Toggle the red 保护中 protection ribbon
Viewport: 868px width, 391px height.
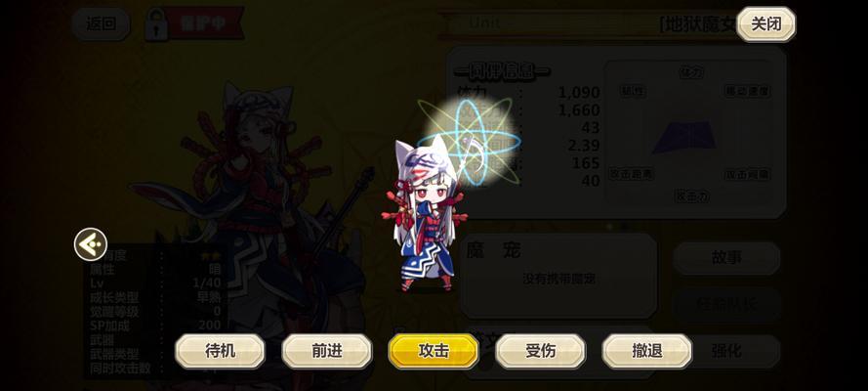(205, 23)
